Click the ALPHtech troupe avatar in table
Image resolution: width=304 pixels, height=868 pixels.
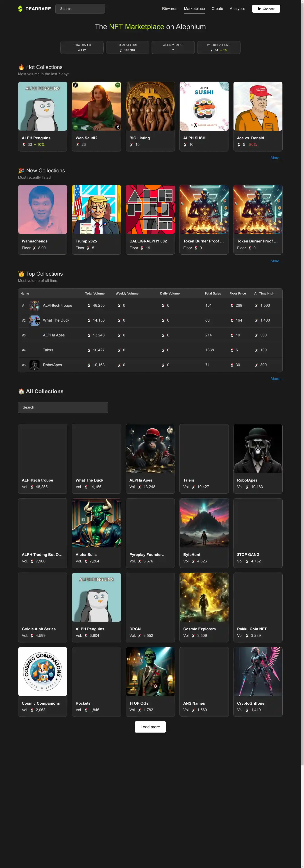pos(34,305)
